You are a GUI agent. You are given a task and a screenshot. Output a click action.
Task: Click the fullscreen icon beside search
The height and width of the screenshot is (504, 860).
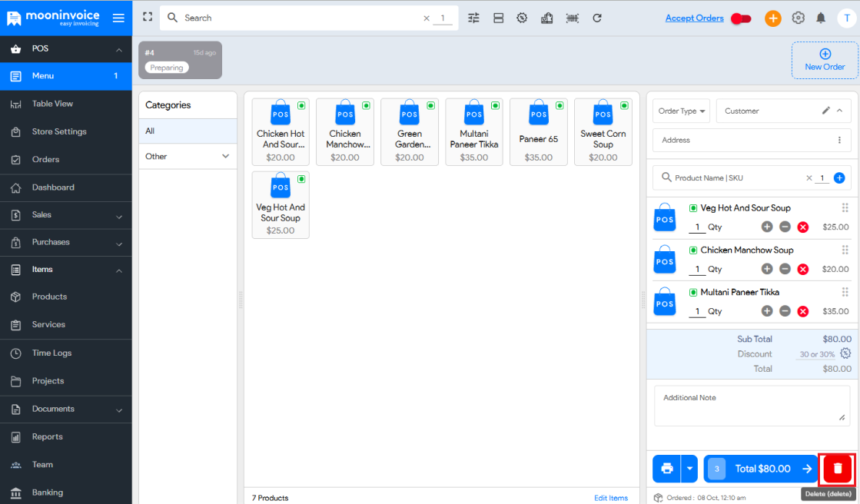click(x=148, y=17)
